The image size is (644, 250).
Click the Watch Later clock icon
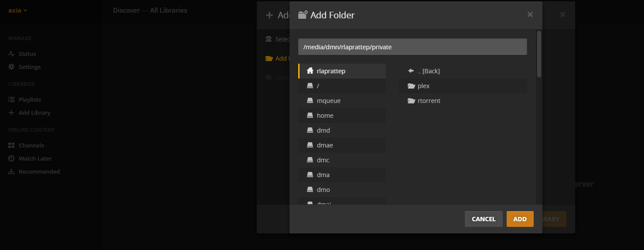pyautogui.click(x=11, y=158)
